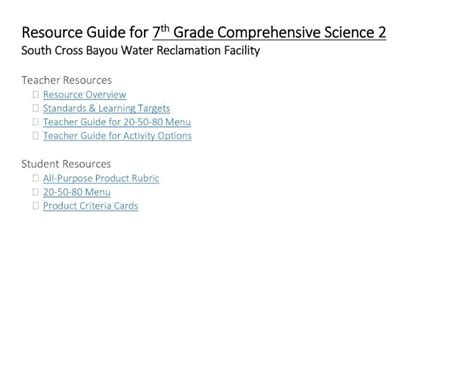Click South Cross Bayou Water Reclamation Facility subtitle

(141, 51)
